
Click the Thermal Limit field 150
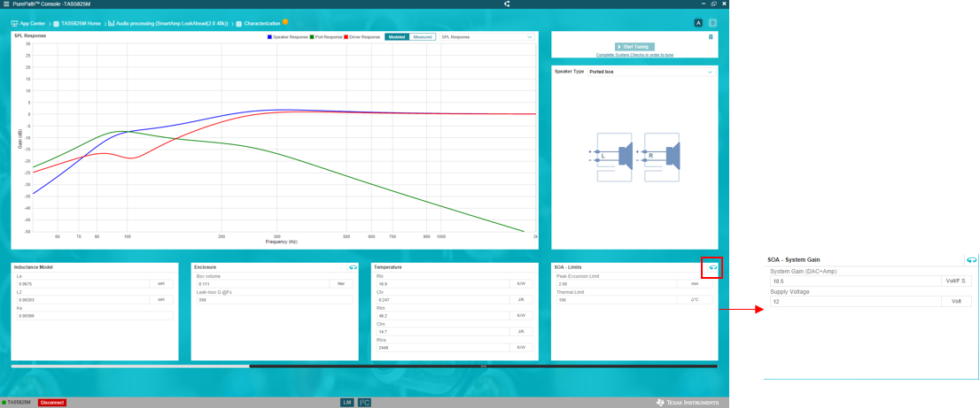pyautogui.click(x=616, y=299)
